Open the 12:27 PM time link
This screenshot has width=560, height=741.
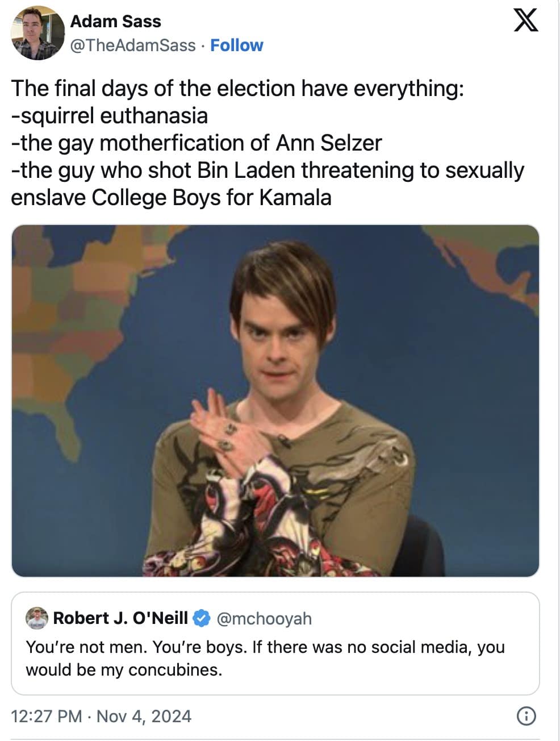point(46,716)
